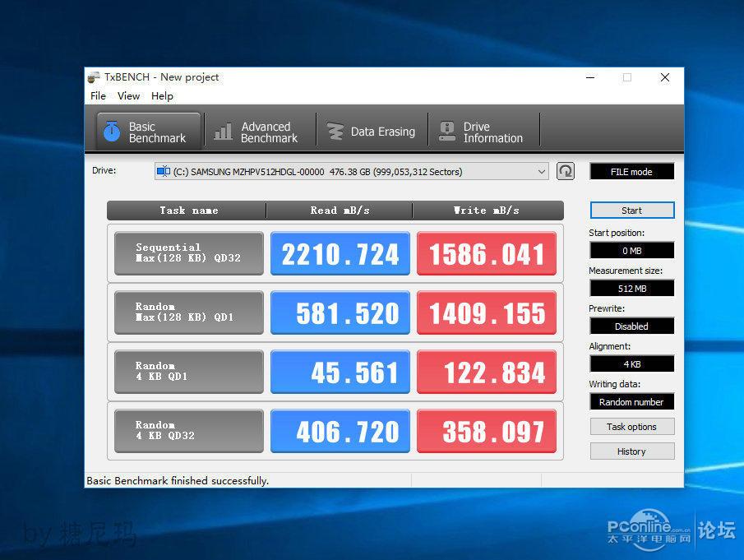Open the Alignment 4 KB selector

tap(631, 363)
